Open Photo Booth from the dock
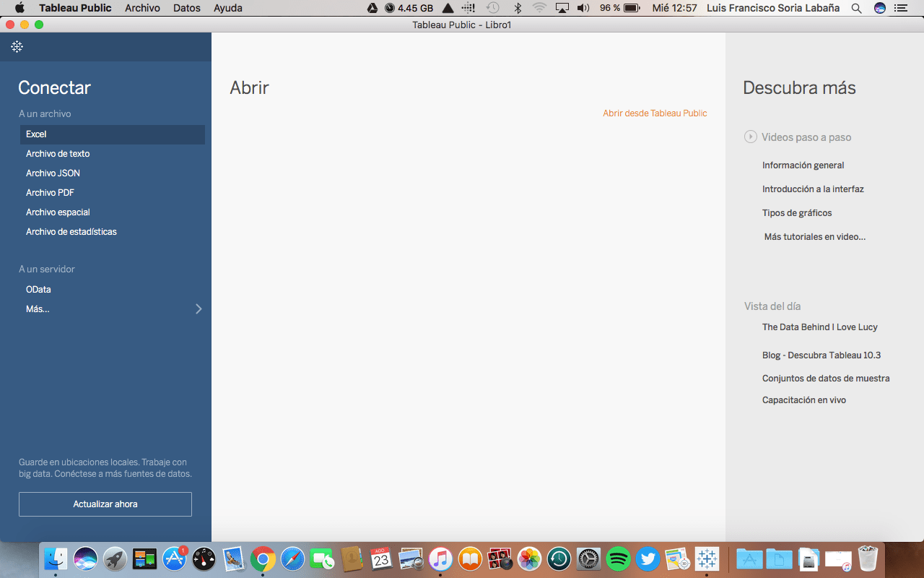The image size is (924, 578). [500, 558]
